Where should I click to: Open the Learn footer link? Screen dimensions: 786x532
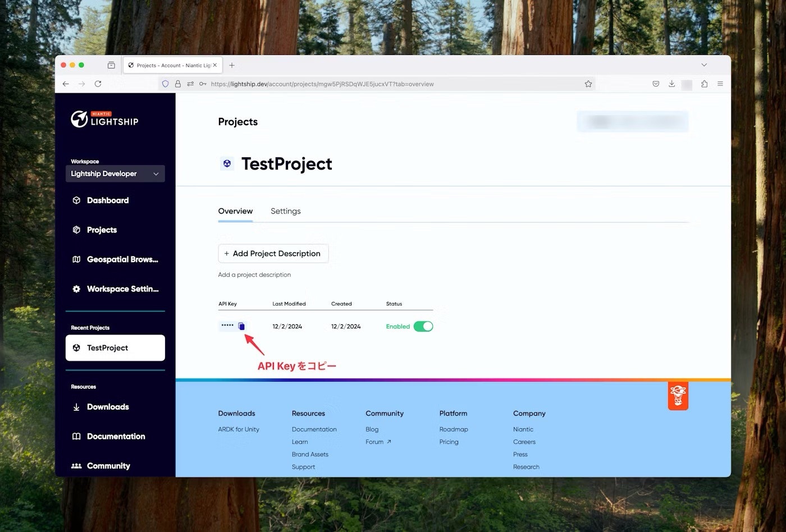[300, 442]
